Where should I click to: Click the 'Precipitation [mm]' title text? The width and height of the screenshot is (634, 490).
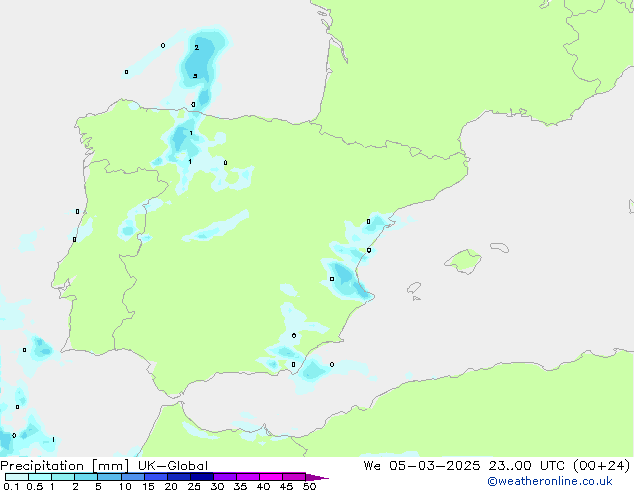[x=65, y=466]
